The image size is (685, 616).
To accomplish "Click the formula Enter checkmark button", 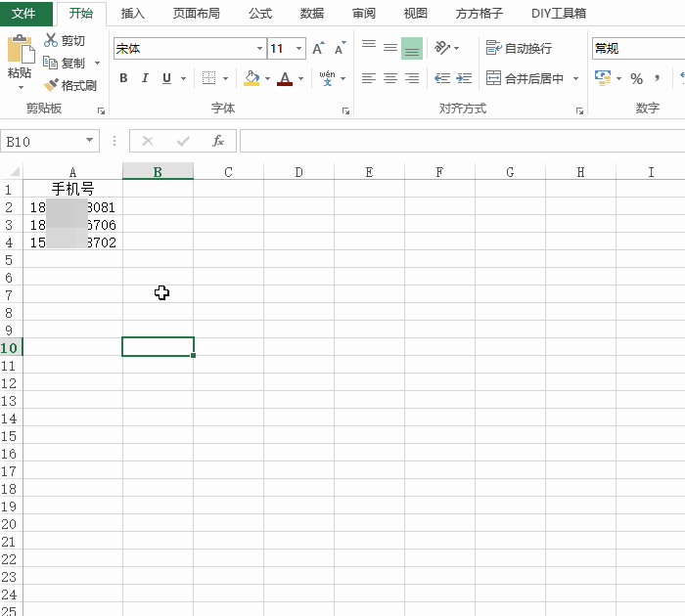I will 183,141.
